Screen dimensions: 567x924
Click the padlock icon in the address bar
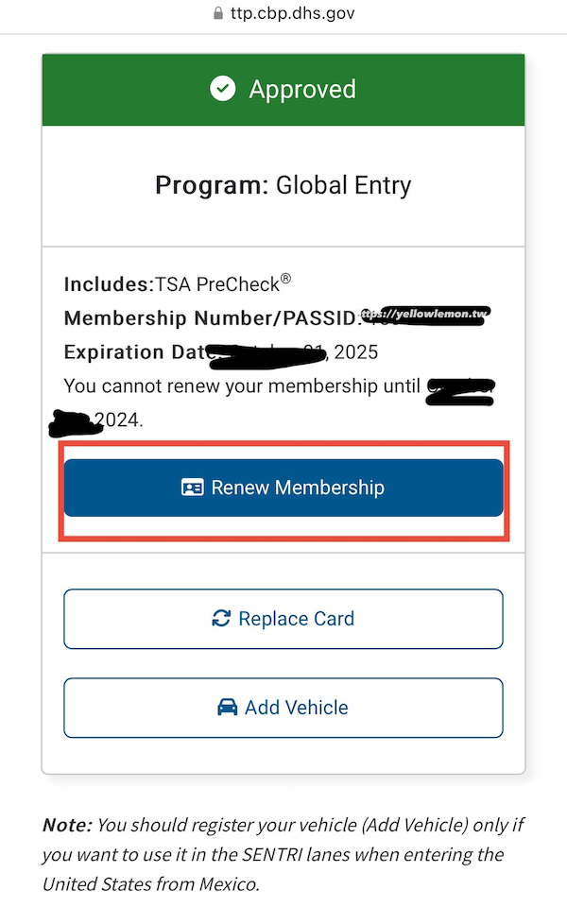pos(222,14)
